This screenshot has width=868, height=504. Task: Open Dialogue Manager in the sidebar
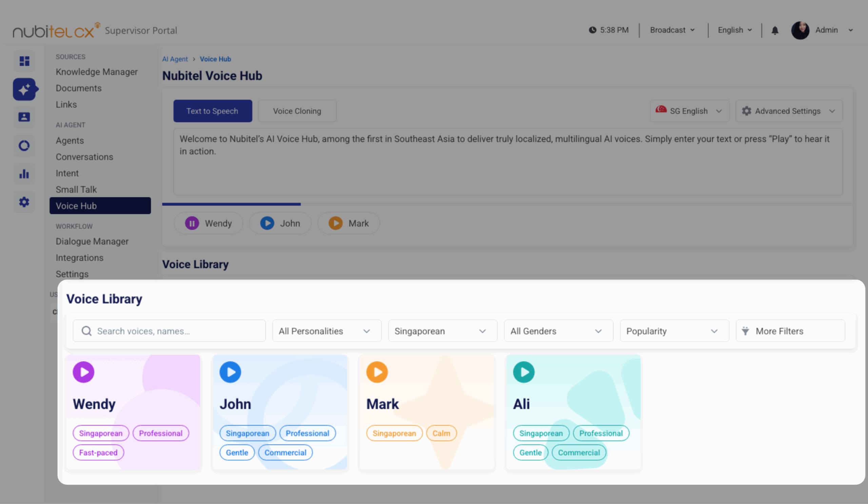(x=92, y=241)
